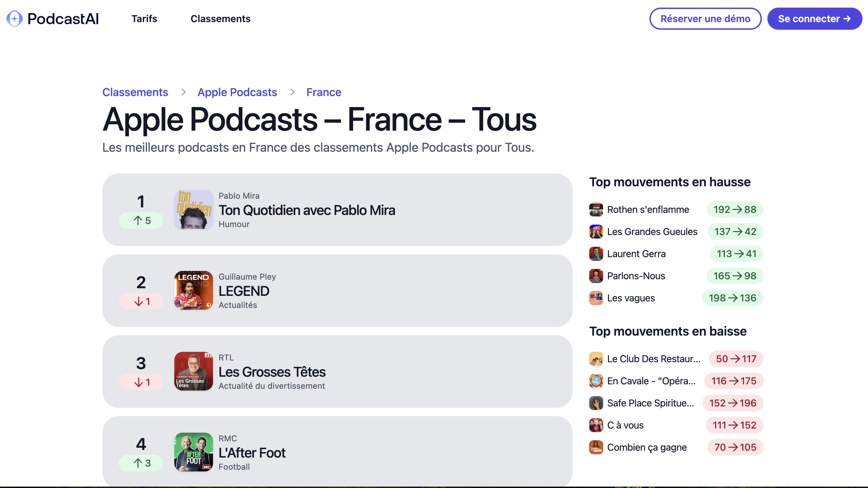Click the Combien ça gagne artwork icon
868x488 pixels.
(596, 447)
